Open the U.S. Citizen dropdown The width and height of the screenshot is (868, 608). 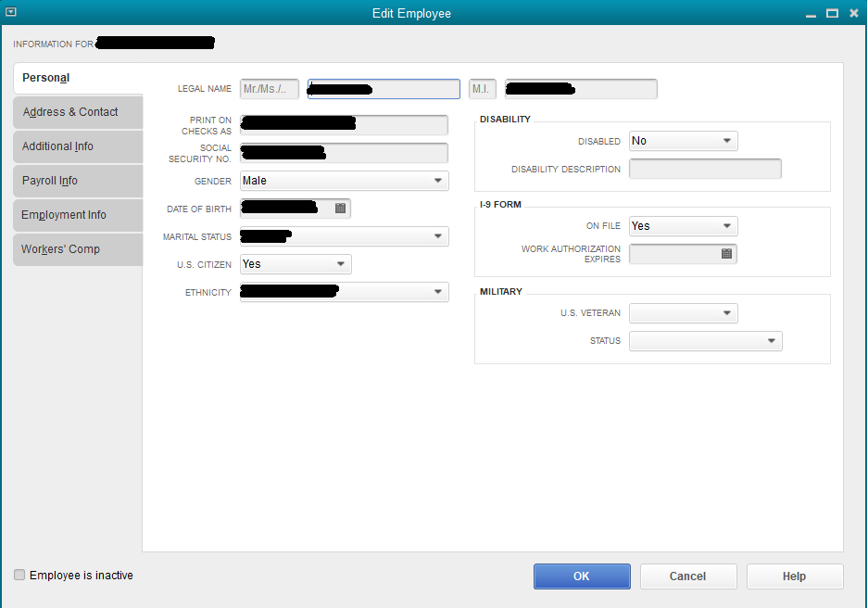(339, 264)
